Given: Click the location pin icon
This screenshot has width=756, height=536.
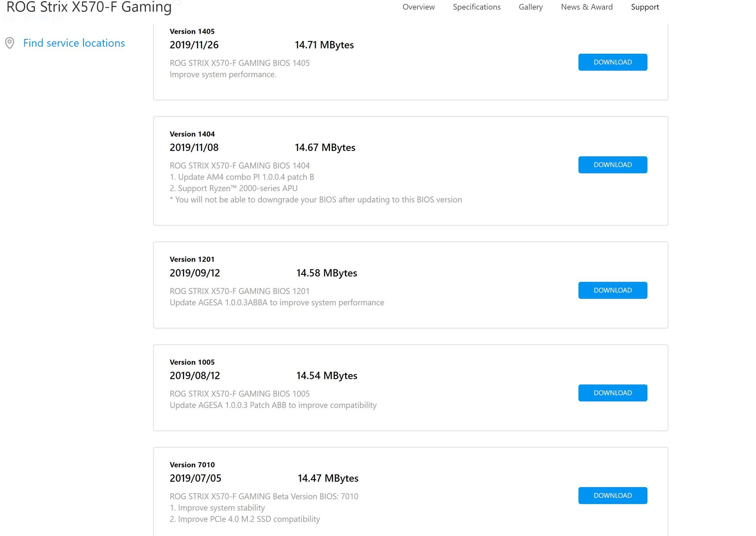Looking at the screenshot, I should click(9, 43).
